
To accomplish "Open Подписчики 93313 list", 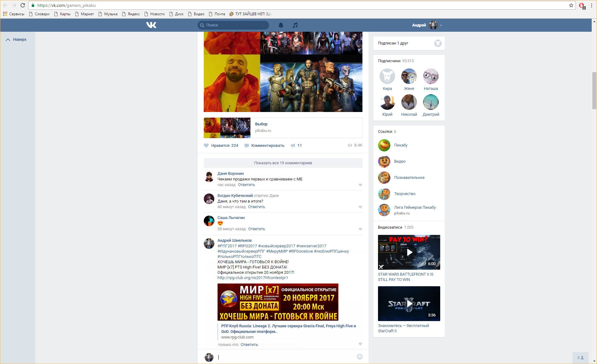I will (396, 61).
